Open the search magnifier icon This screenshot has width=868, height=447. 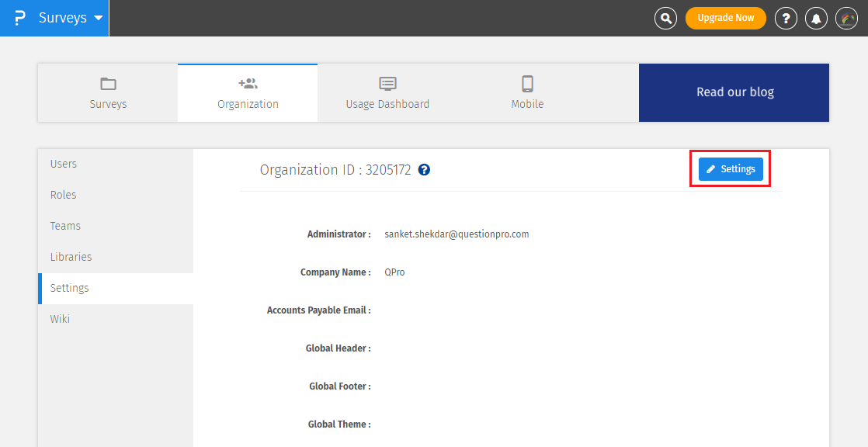click(665, 19)
